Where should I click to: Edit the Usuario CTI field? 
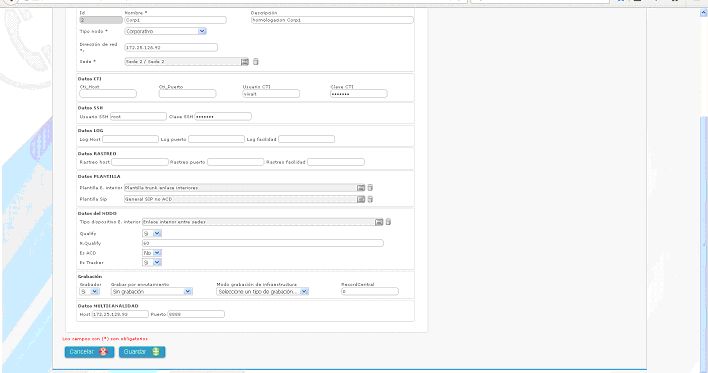pos(271,93)
